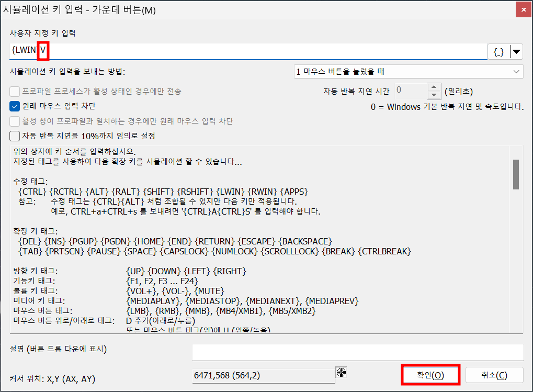Close the simulation key input dialog
This screenshot has height=392, width=533.
point(523,9)
